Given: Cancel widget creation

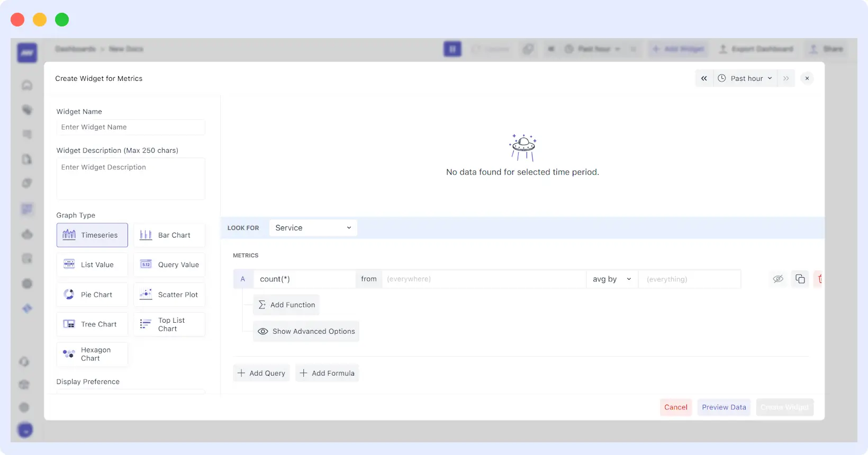Looking at the screenshot, I should 676,407.
